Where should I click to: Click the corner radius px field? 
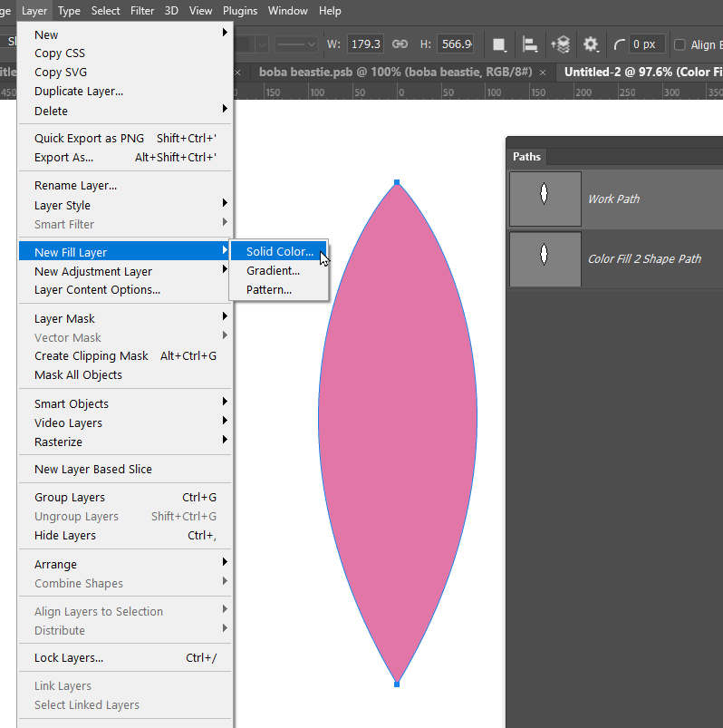pyautogui.click(x=648, y=44)
